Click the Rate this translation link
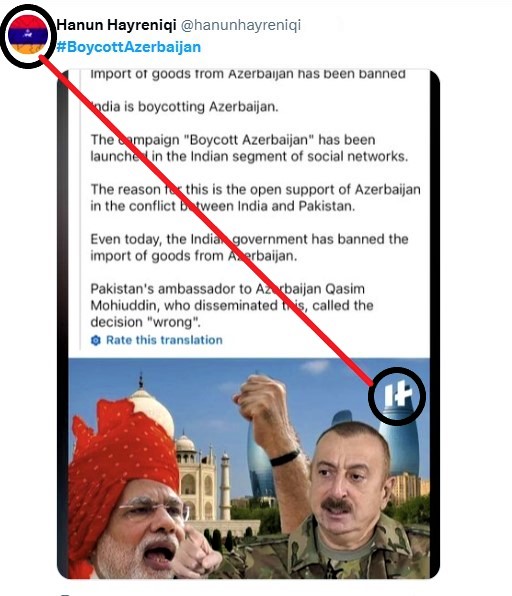512x596 pixels. tap(164, 340)
